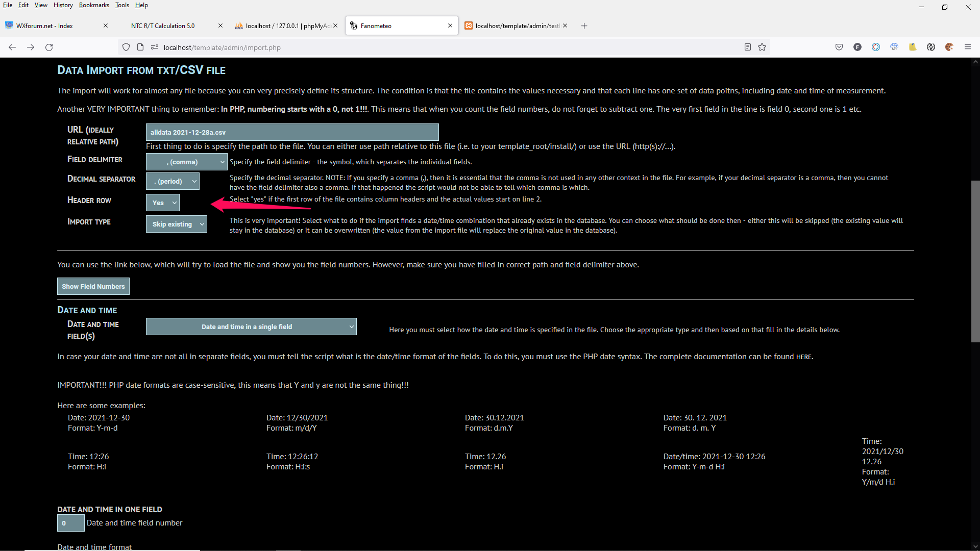Open Import Type Skip existing dropdown

pos(176,224)
